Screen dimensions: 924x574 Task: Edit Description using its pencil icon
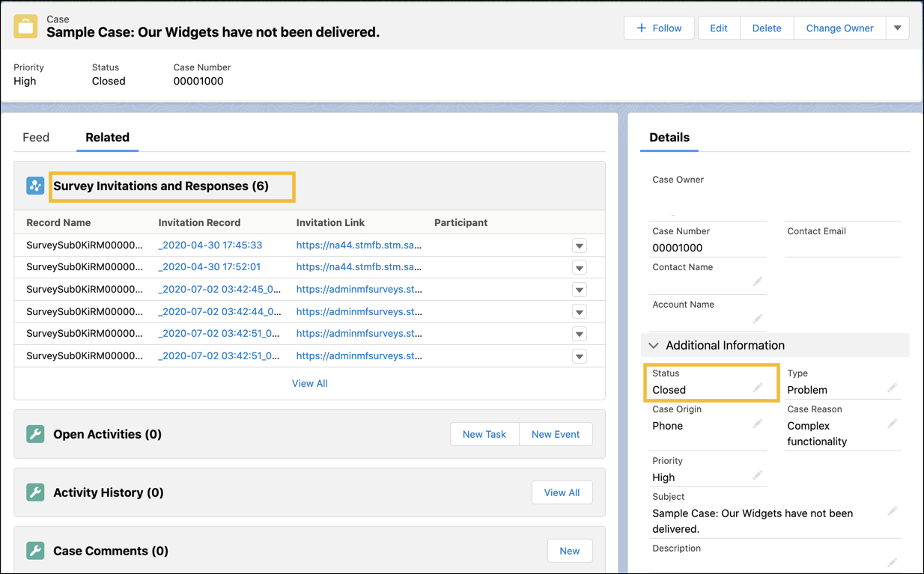click(x=893, y=562)
